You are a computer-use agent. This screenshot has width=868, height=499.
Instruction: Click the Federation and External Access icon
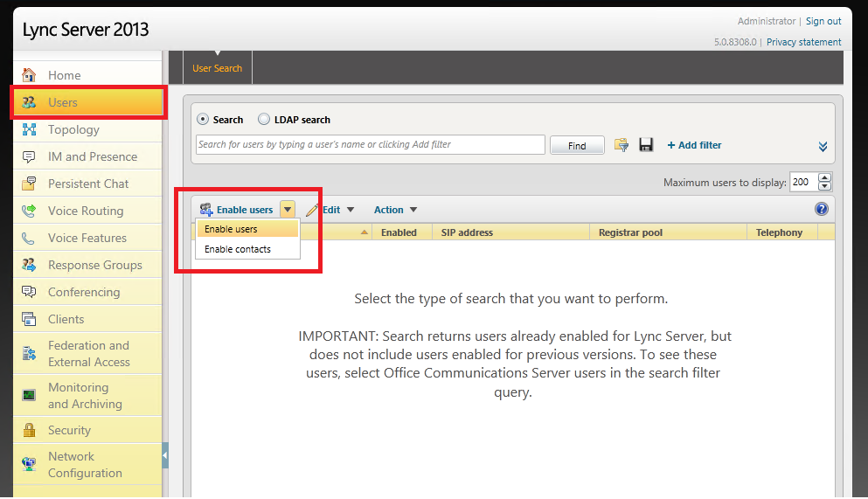29,353
